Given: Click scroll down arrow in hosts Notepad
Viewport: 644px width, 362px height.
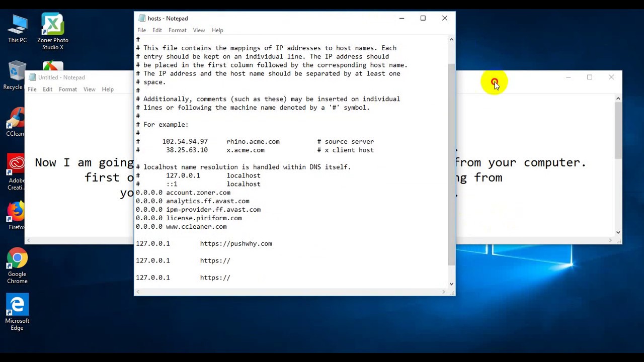Looking at the screenshot, I should pos(451,284).
